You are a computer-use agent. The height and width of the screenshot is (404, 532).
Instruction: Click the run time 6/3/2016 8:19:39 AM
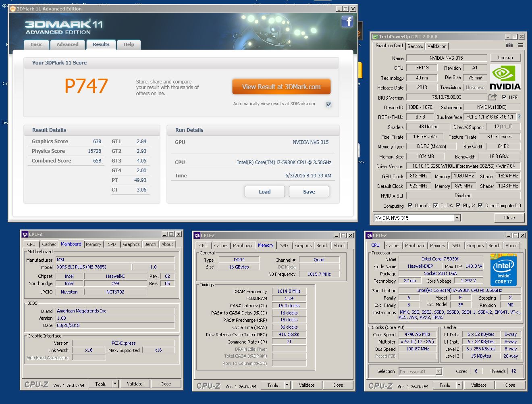308,176
